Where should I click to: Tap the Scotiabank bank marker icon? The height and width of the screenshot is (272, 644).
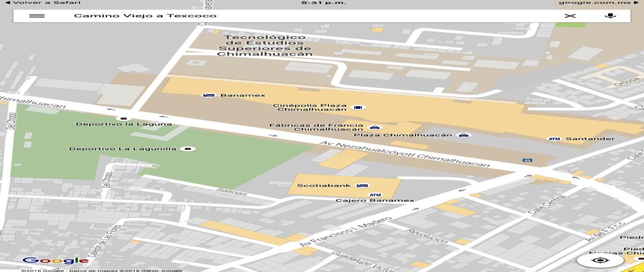[362, 186]
